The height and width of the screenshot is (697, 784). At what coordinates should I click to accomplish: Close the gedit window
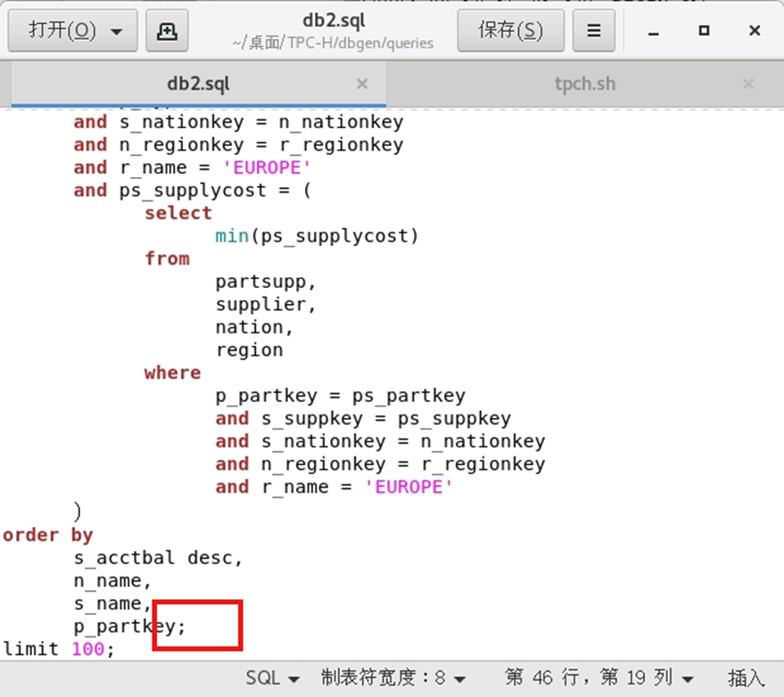click(755, 31)
